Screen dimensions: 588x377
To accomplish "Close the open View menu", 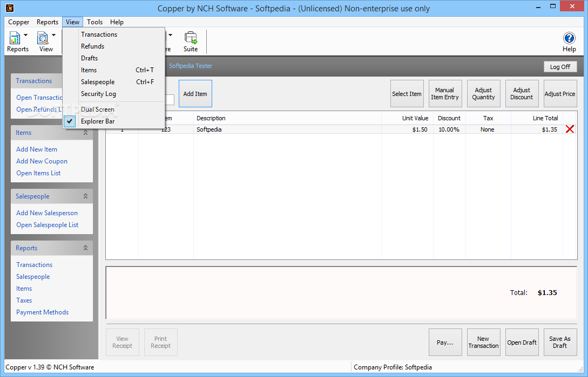I will click(72, 22).
